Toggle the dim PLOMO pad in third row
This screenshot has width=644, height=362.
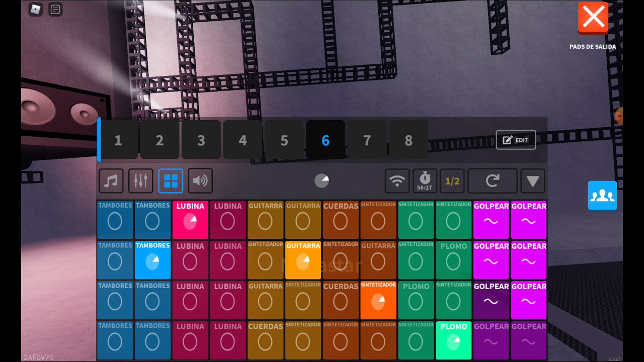pos(416,300)
